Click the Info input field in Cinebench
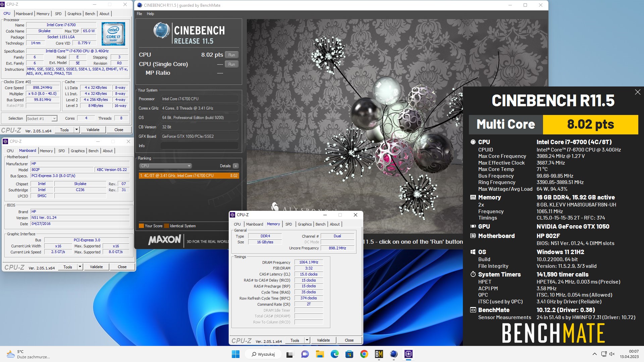644x362 pixels. 199,146
